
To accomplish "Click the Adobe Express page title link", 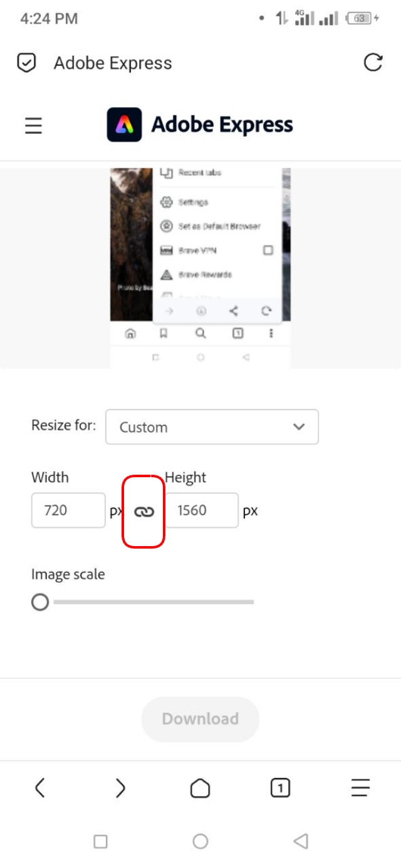I will (222, 124).
